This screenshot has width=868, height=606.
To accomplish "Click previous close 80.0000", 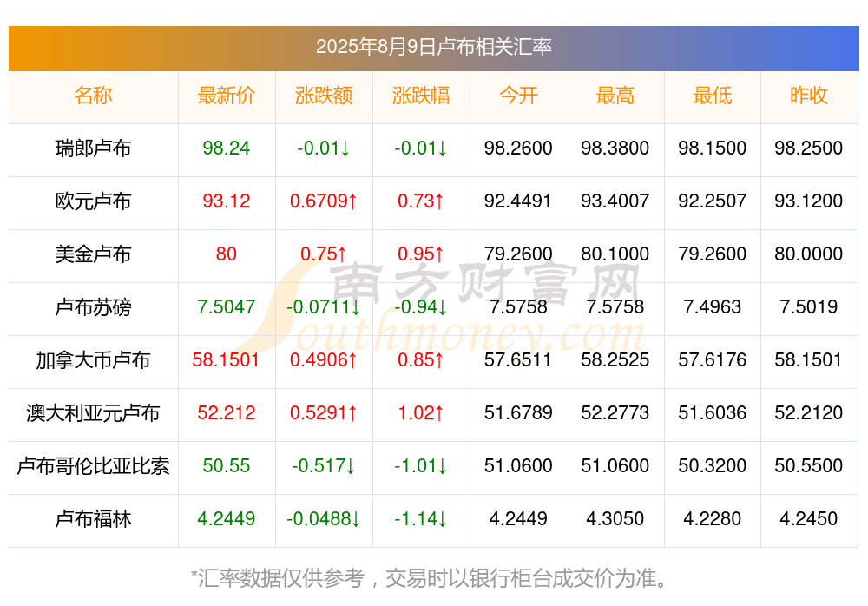I will tap(809, 254).
